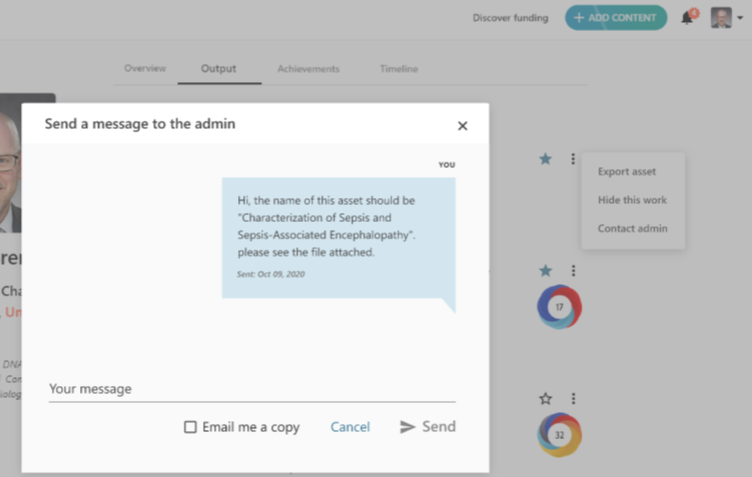Image resolution: width=752 pixels, height=477 pixels.
Task: Switch to the Achievements tab
Action: point(308,69)
